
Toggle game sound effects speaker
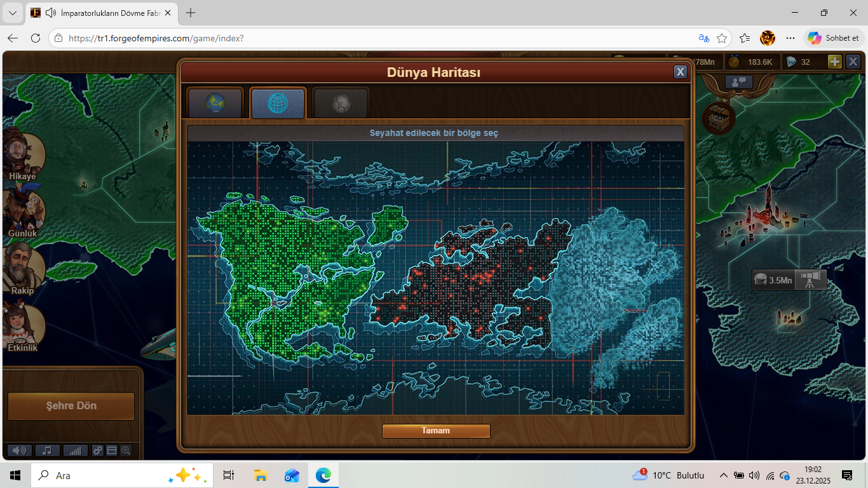(20, 451)
